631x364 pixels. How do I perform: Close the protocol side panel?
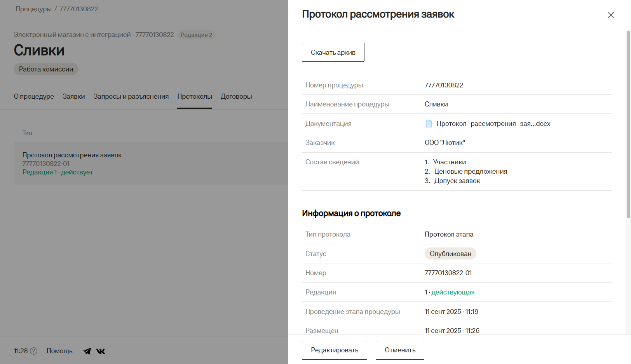point(611,15)
